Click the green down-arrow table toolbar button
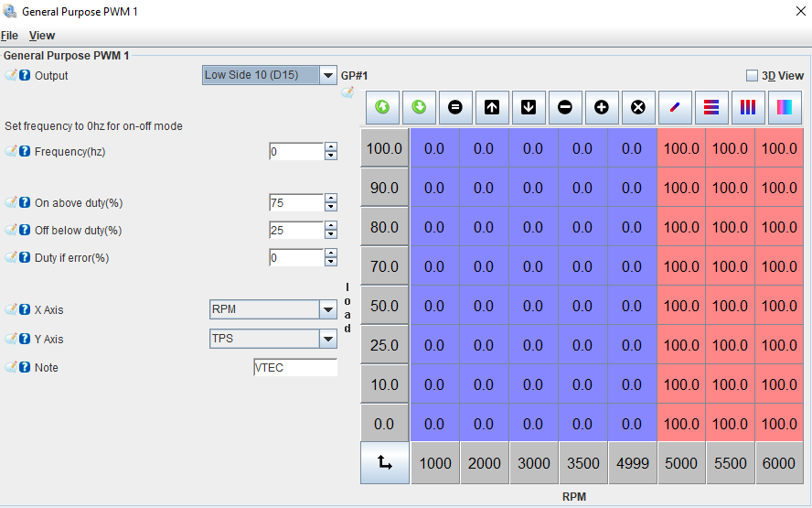The height and width of the screenshot is (508, 812). click(x=419, y=107)
